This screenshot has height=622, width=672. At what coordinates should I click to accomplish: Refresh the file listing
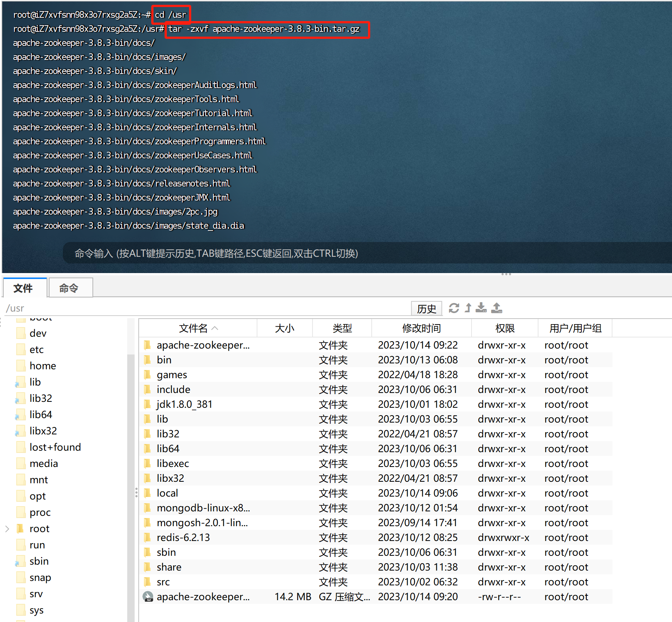pos(454,308)
